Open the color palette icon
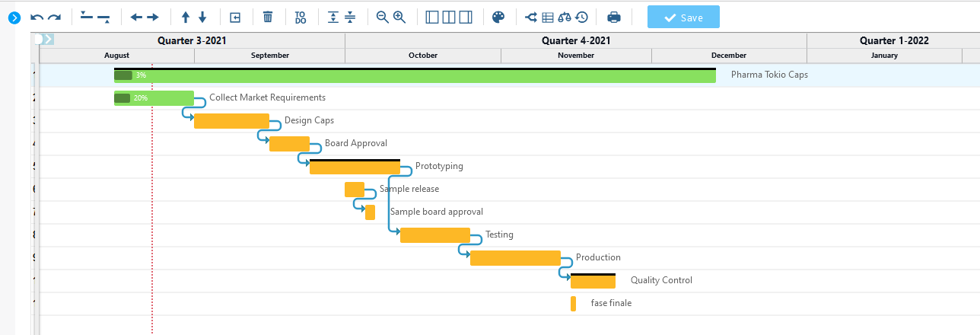Viewport: 980px width, 335px height. [498, 17]
